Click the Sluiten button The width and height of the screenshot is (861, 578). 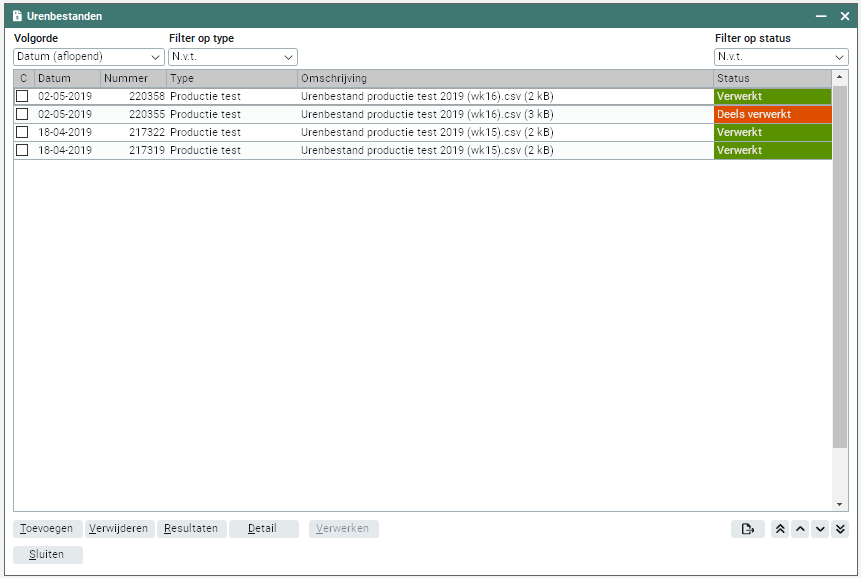coord(48,555)
